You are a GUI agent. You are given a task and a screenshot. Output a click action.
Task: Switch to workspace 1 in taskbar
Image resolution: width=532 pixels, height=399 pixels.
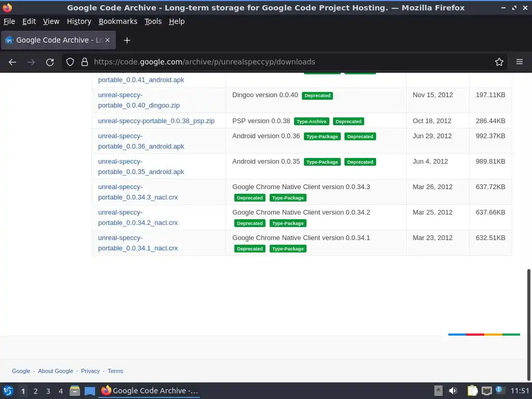(23, 391)
